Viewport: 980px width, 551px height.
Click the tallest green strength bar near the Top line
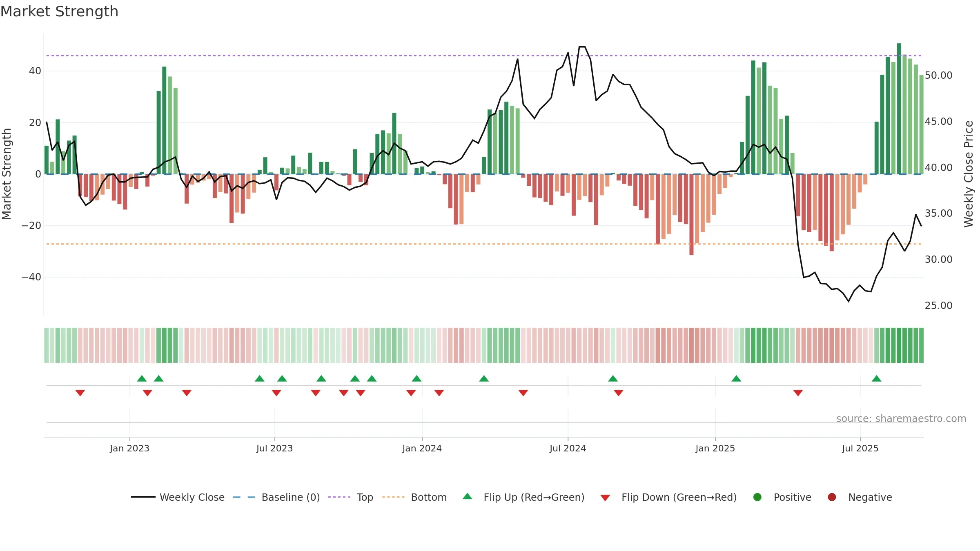899,109
